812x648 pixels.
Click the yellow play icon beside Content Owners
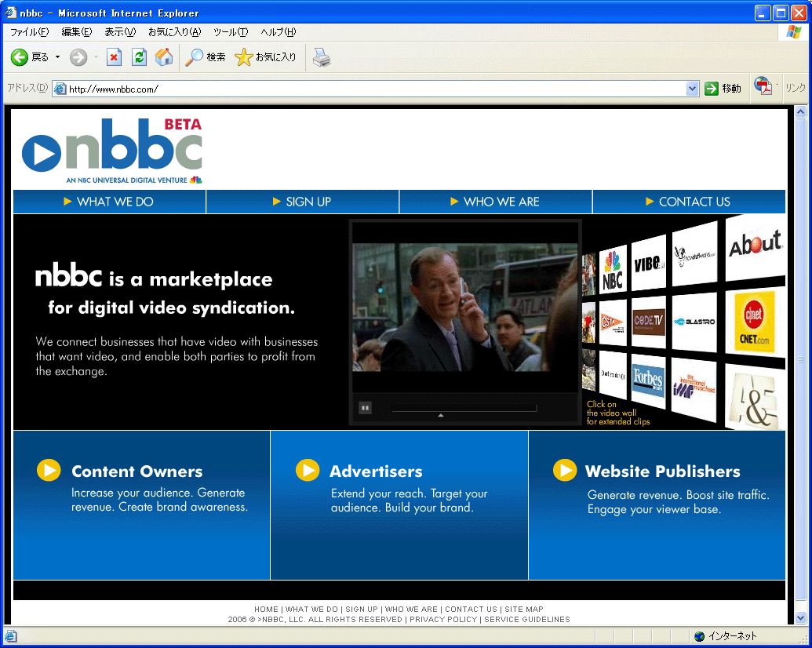coord(49,470)
